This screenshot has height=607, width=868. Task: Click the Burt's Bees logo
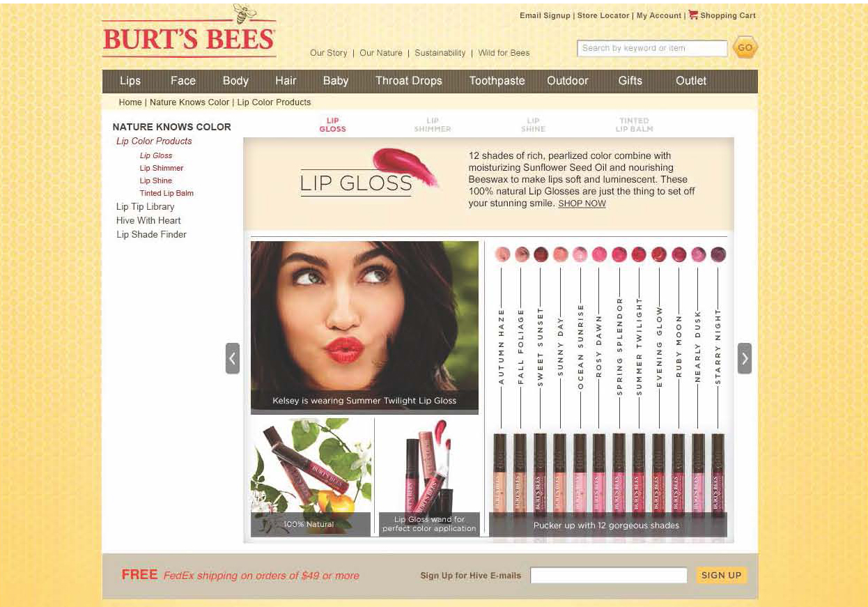click(x=189, y=32)
